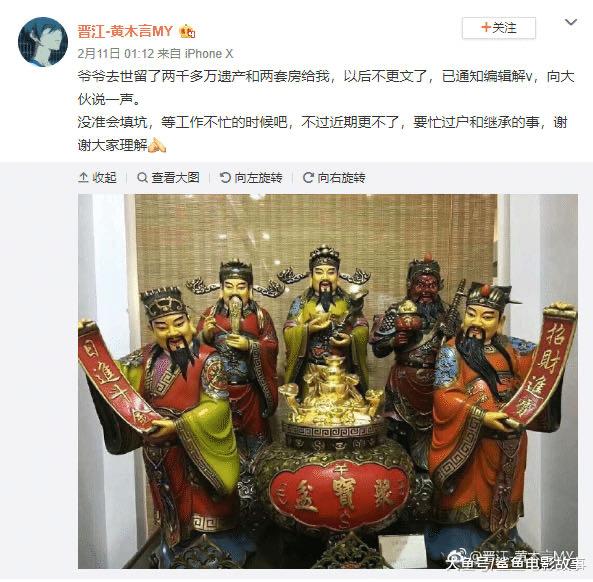Rotate image right with 向右旋转
This screenshot has width=593, height=582.
(x=334, y=177)
